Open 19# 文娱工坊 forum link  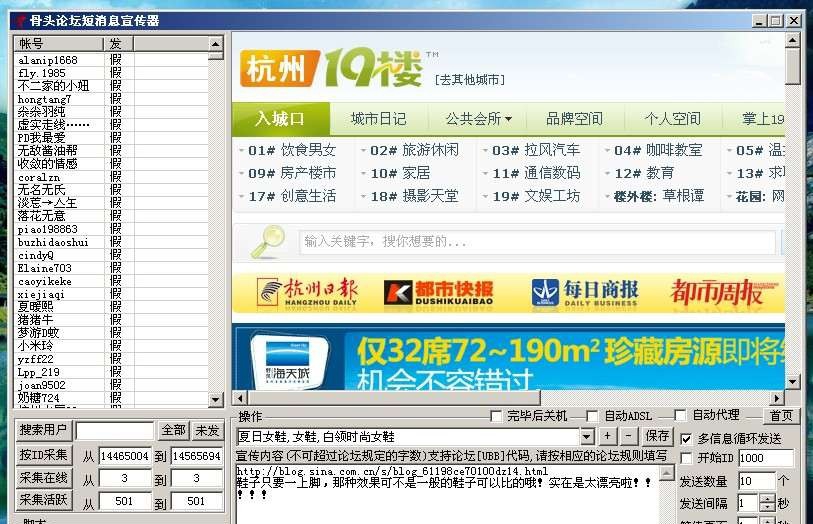(x=536, y=196)
